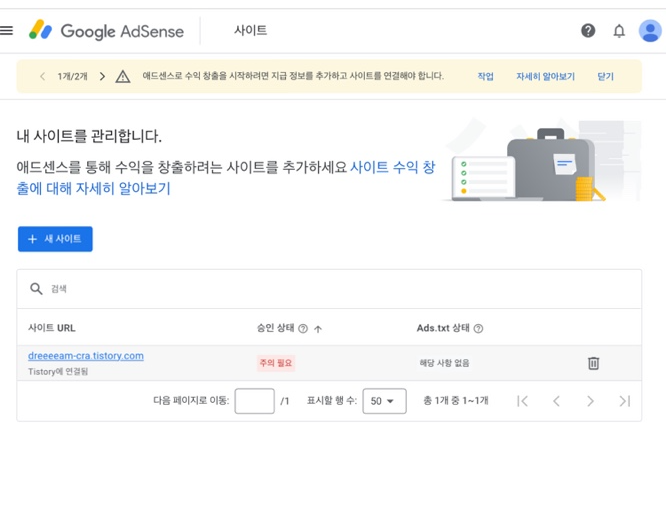This screenshot has height=522, width=666.
Task: Click the 작업 action link in banner
Action: 485,76
